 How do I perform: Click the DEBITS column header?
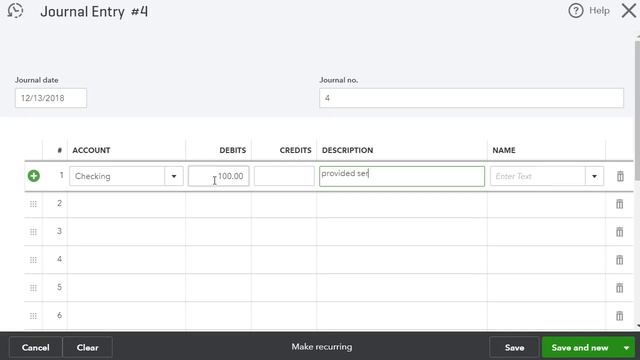pyautogui.click(x=233, y=150)
